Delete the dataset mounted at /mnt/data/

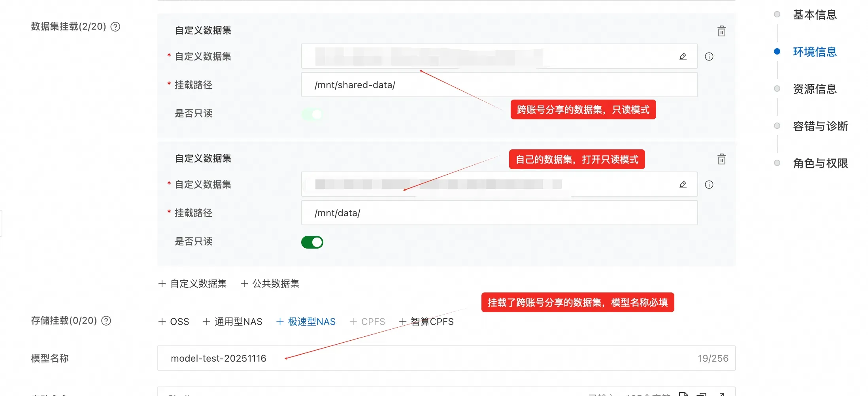(x=722, y=159)
